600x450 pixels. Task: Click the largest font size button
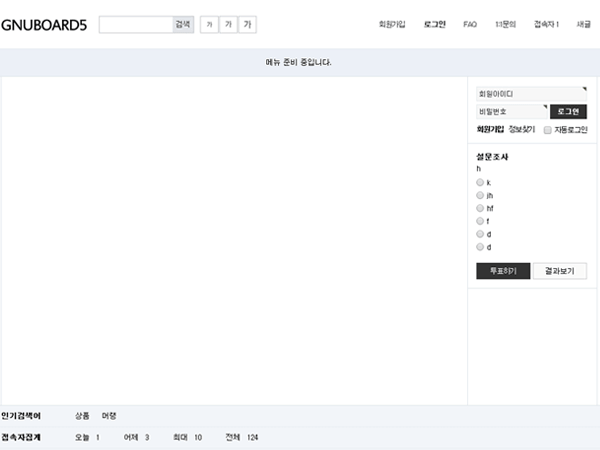pos(248,24)
